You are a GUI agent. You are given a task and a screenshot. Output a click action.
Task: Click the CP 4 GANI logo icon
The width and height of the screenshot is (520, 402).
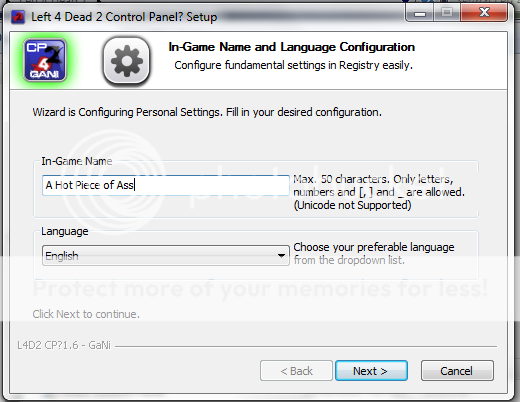point(45,60)
